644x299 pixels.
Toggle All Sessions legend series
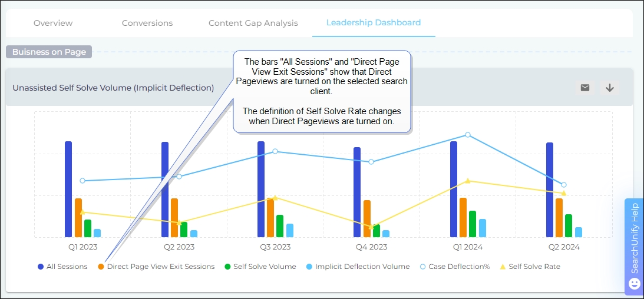tap(63, 267)
